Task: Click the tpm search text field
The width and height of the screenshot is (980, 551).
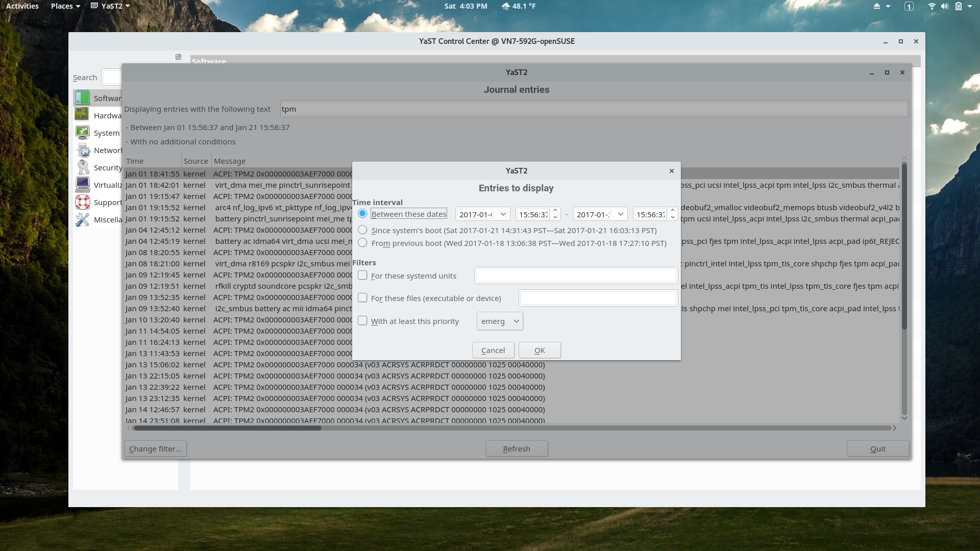Action: [594, 109]
